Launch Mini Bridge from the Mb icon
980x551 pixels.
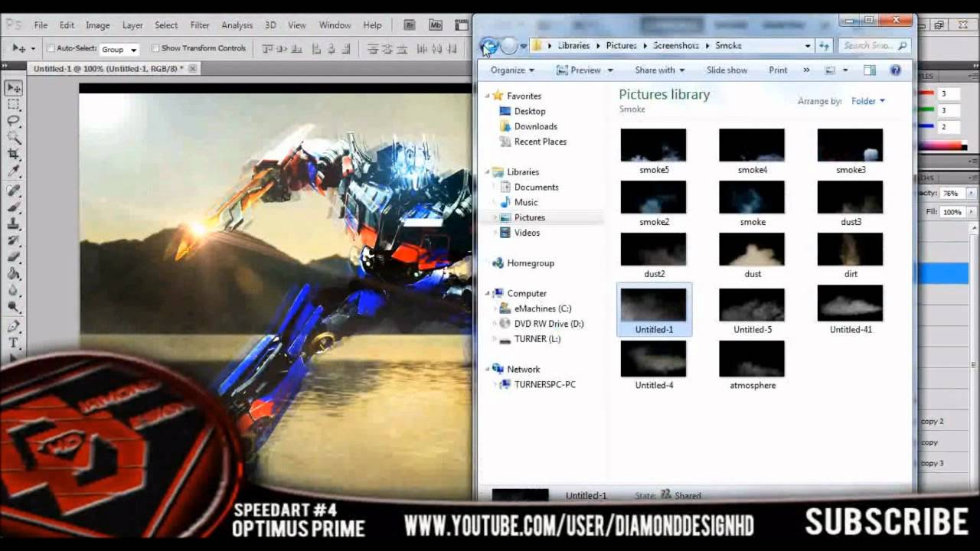(x=436, y=25)
